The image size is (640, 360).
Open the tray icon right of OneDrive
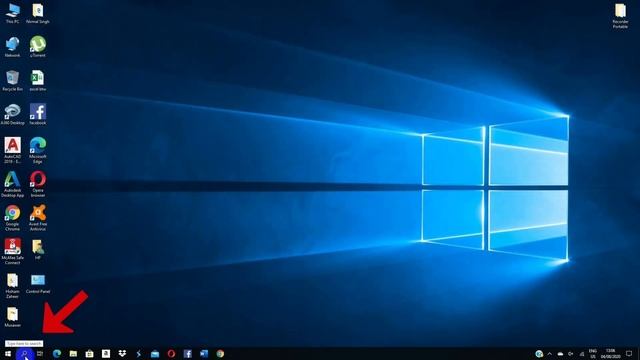coord(571,354)
